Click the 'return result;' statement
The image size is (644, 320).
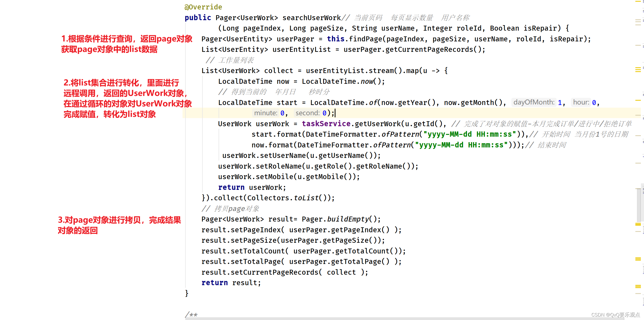pyautogui.click(x=231, y=283)
